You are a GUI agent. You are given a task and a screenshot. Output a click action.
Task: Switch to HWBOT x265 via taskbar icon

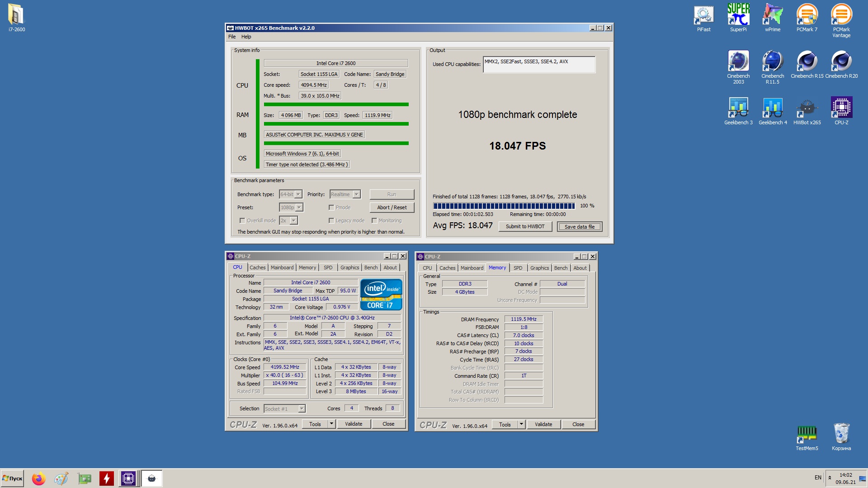coord(152,478)
